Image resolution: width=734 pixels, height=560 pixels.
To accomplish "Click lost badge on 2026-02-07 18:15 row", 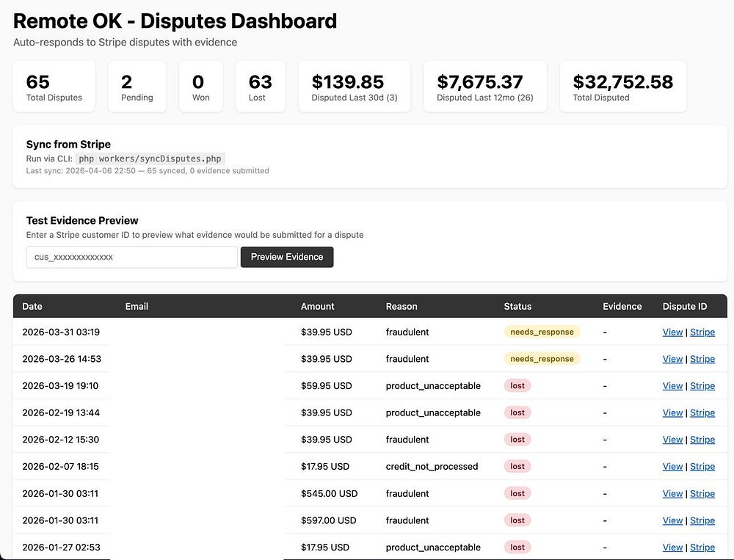I will [x=517, y=466].
